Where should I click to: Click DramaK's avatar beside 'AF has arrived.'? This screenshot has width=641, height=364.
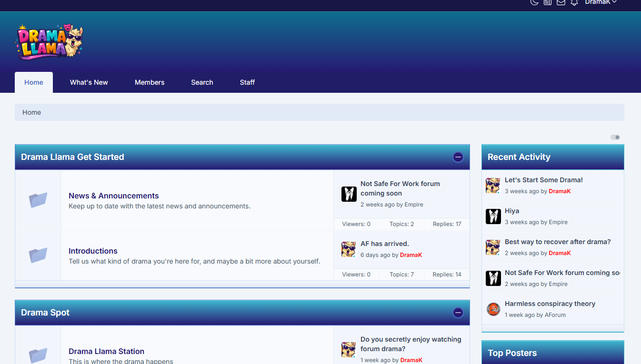point(349,249)
